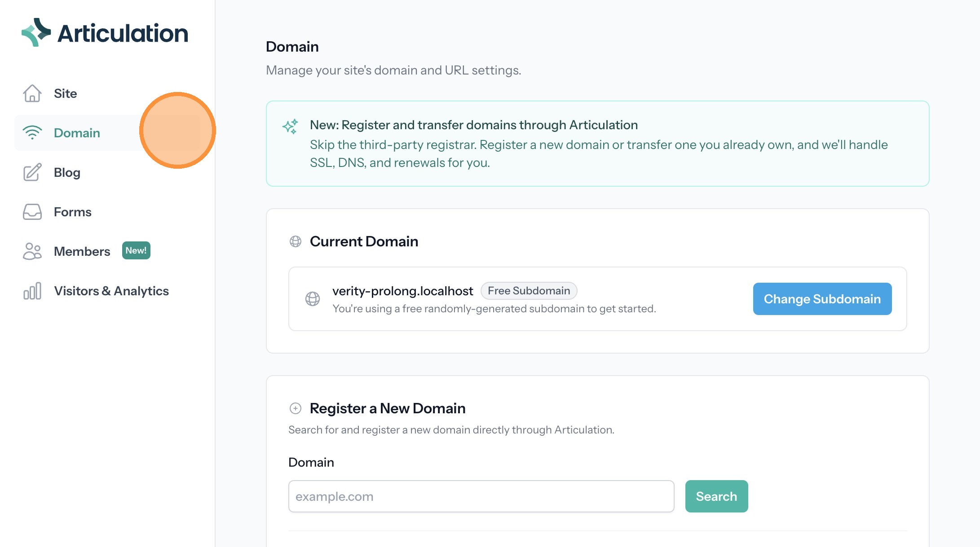Image resolution: width=980 pixels, height=547 pixels.
Task: Open Visitors & Analytics text label
Action: tap(111, 291)
